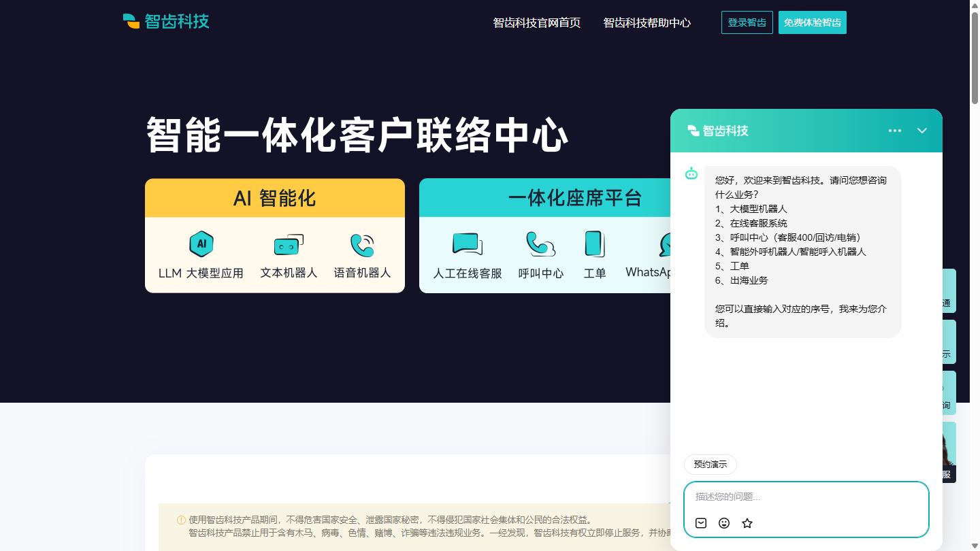
Task: Select the 呼叫中心 phone icon
Action: pyautogui.click(x=541, y=244)
